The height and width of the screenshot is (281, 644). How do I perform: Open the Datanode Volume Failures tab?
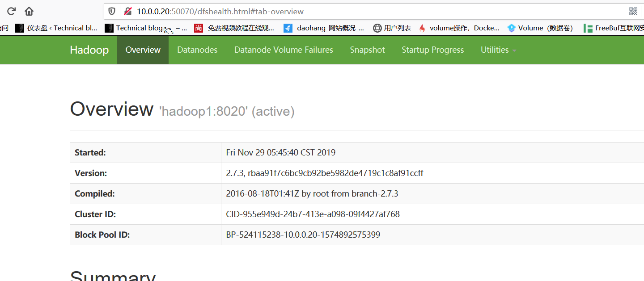[284, 50]
